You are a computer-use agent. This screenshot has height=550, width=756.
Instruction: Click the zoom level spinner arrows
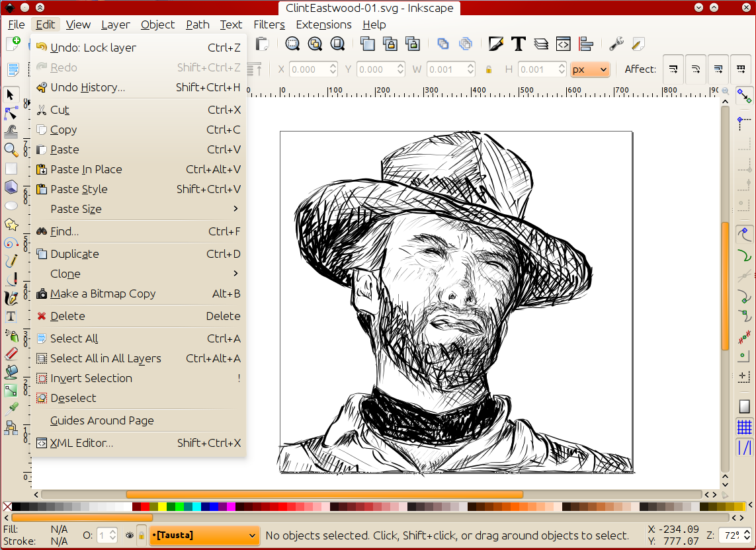coord(746,535)
